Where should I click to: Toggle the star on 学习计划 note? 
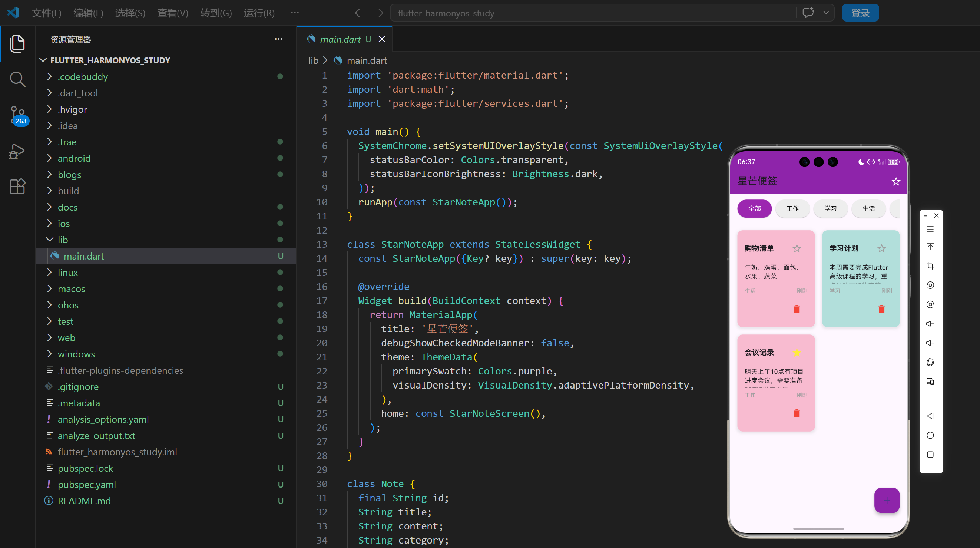click(881, 248)
